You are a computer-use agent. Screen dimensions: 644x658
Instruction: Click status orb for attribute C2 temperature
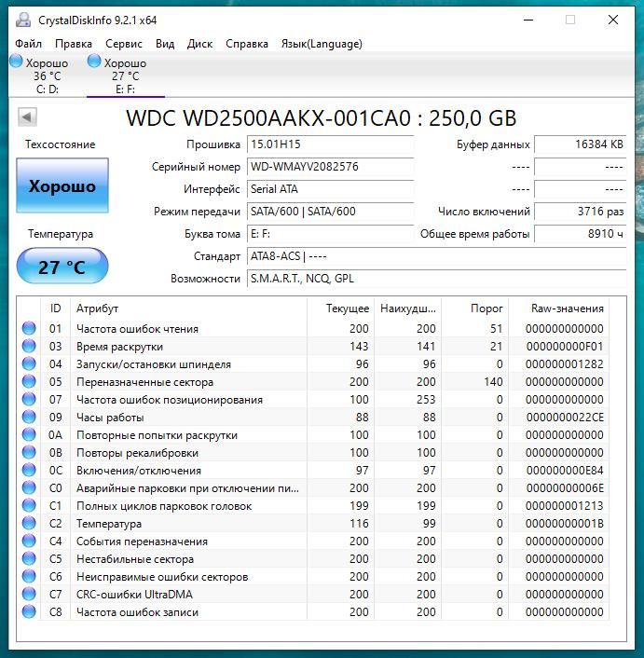pos(29,523)
